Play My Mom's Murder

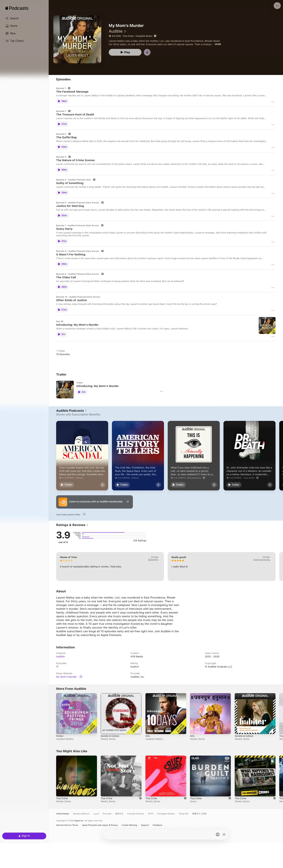click(x=125, y=52)
